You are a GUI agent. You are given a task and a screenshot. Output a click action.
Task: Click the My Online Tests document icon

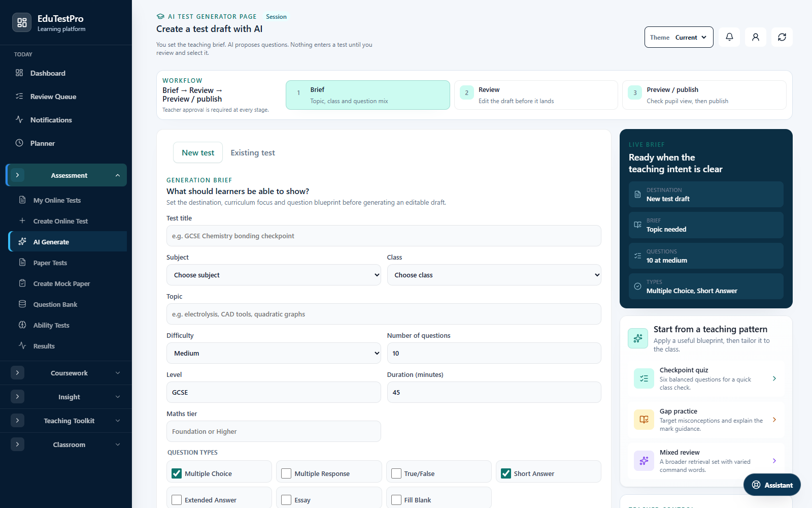[x=22, y=200]
